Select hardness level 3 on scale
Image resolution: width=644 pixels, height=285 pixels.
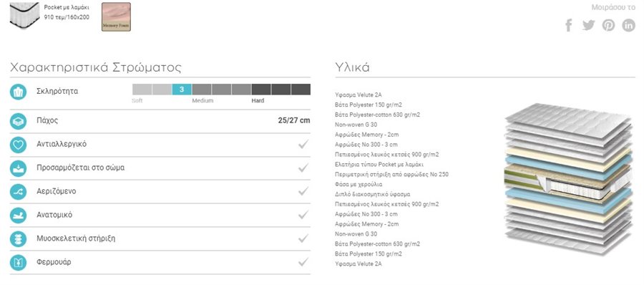[182, 90]
